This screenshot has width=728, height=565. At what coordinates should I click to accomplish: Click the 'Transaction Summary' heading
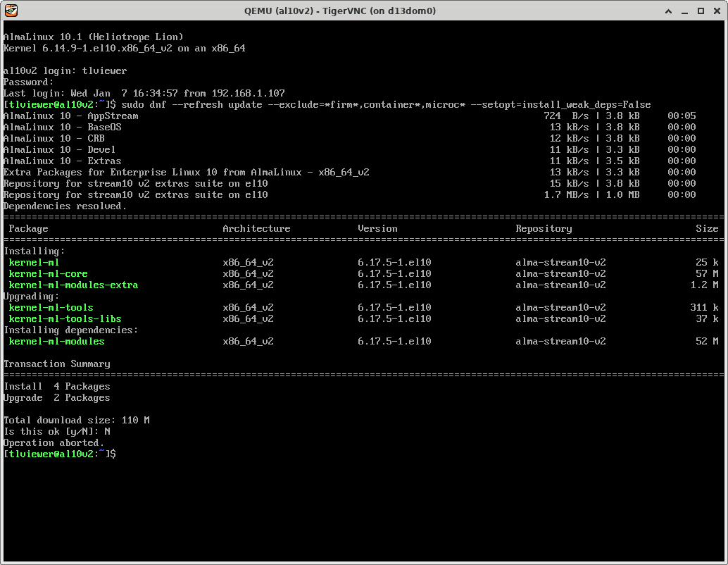point(56,364)
